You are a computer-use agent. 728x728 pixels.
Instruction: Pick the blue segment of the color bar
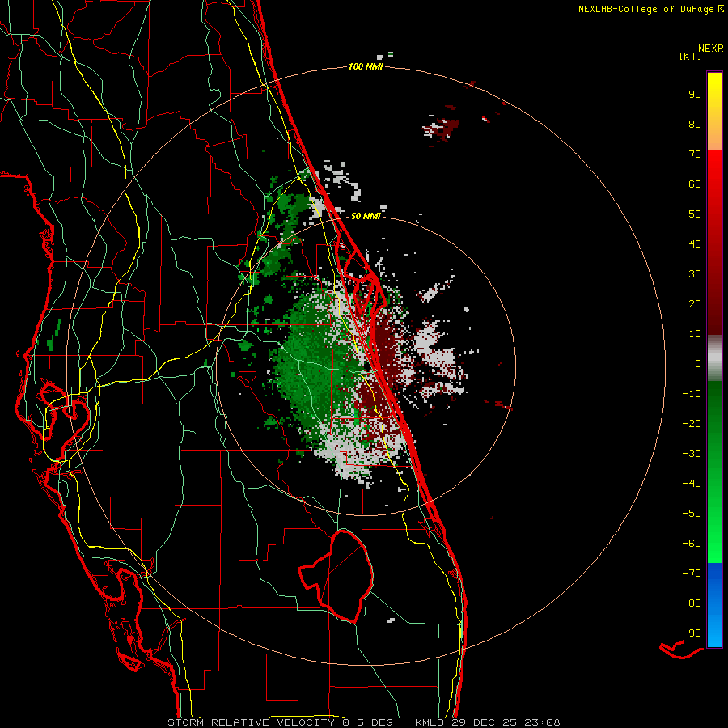(x=714, y=605)
